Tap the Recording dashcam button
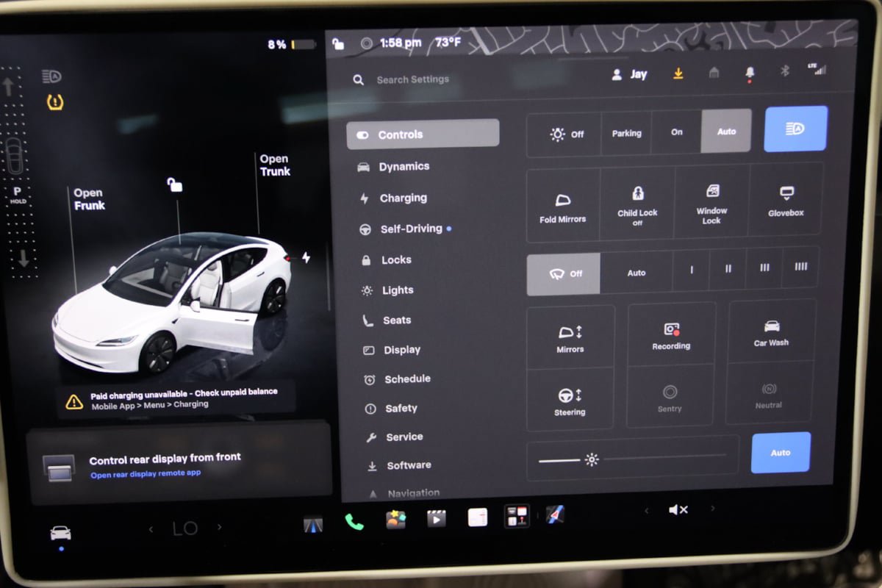 pyautogui.click(x=671, y=334)
